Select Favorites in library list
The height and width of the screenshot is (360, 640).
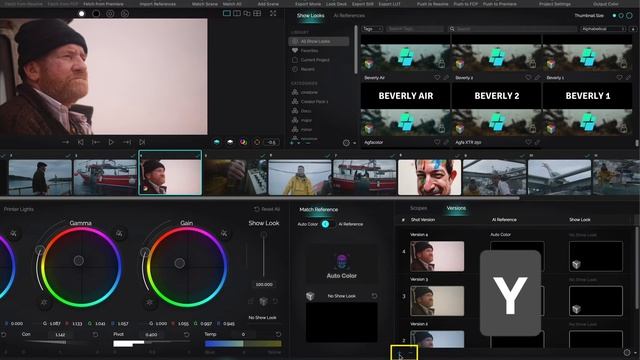point(309,51)
